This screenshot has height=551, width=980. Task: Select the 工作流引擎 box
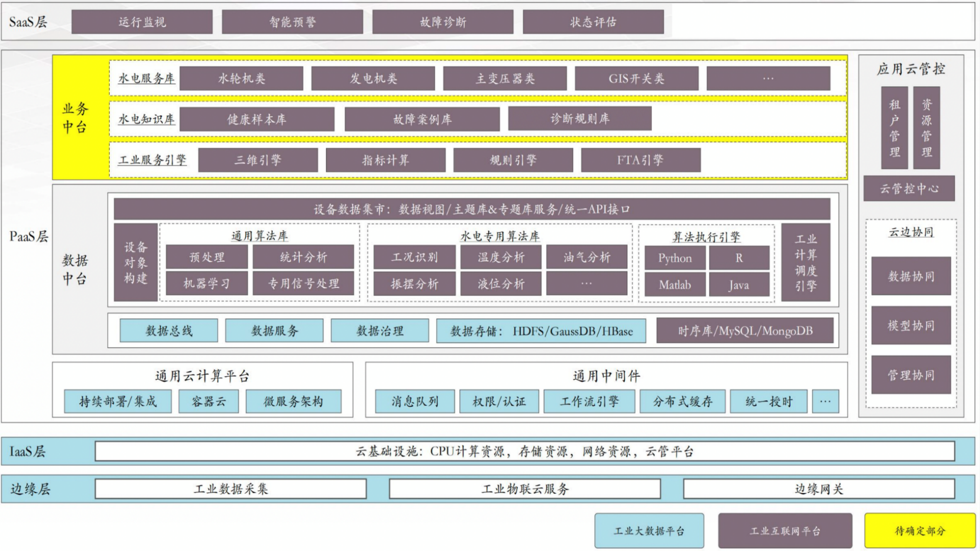[589, 401]
